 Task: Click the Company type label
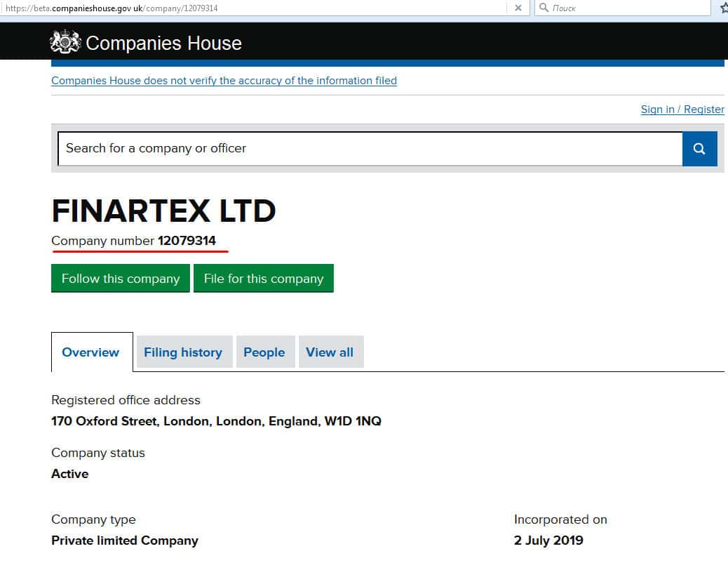[93, 519]
